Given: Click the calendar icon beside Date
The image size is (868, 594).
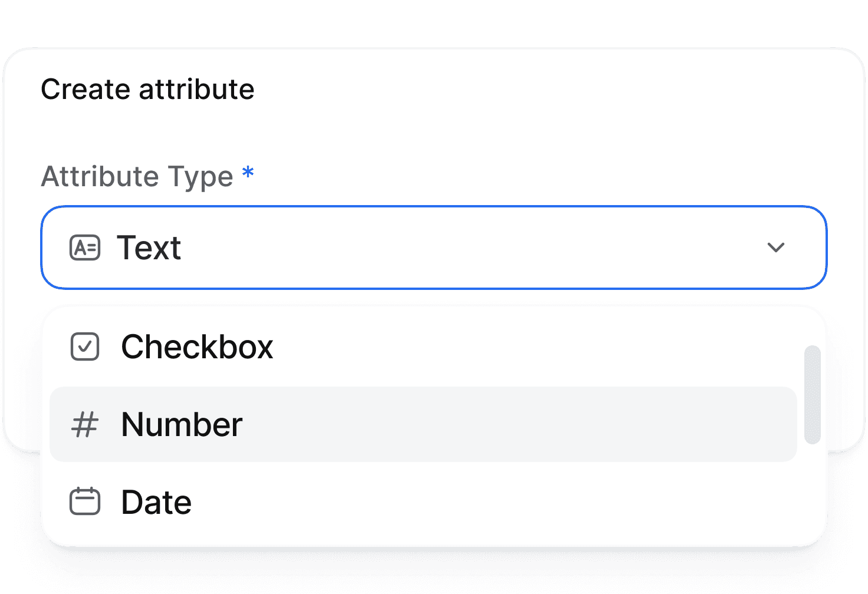Looking at the screenshot, I should 85,502.
